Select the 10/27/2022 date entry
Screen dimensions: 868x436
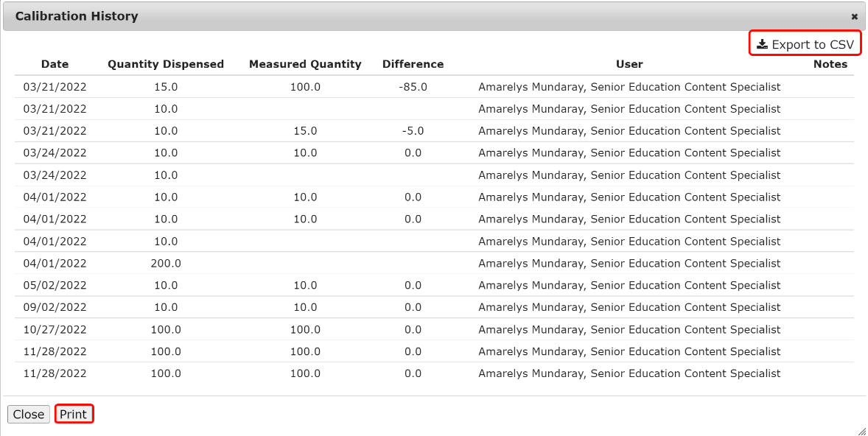click(55, 330)
